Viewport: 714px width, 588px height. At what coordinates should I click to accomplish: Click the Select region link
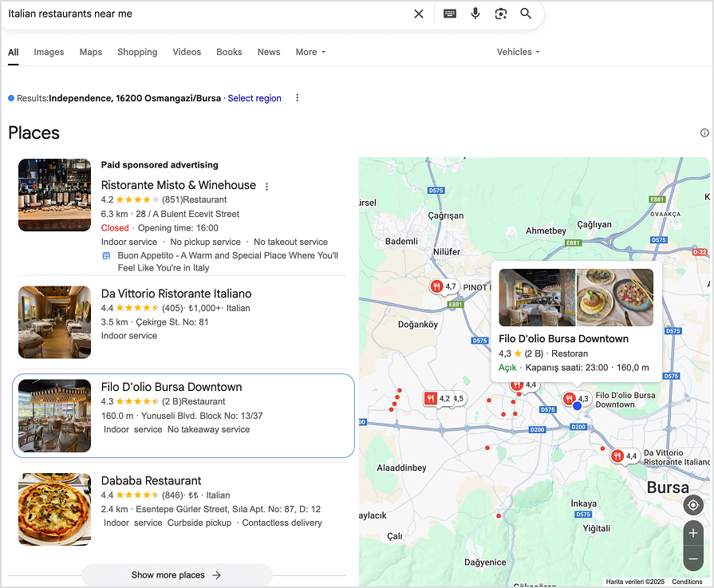[x=254, y=97]
